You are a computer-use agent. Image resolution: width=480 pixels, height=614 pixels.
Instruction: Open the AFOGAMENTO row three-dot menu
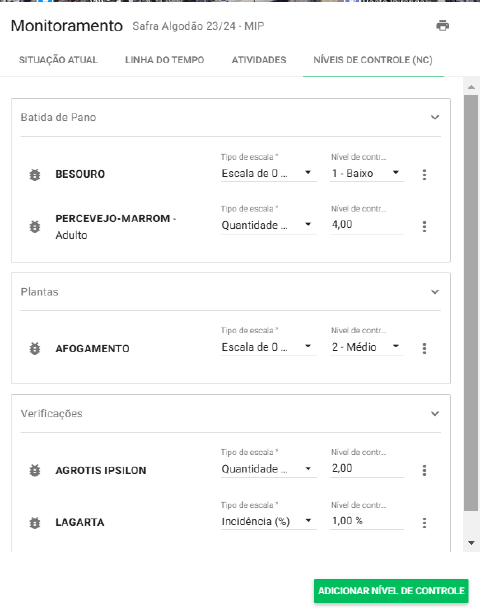424,349
